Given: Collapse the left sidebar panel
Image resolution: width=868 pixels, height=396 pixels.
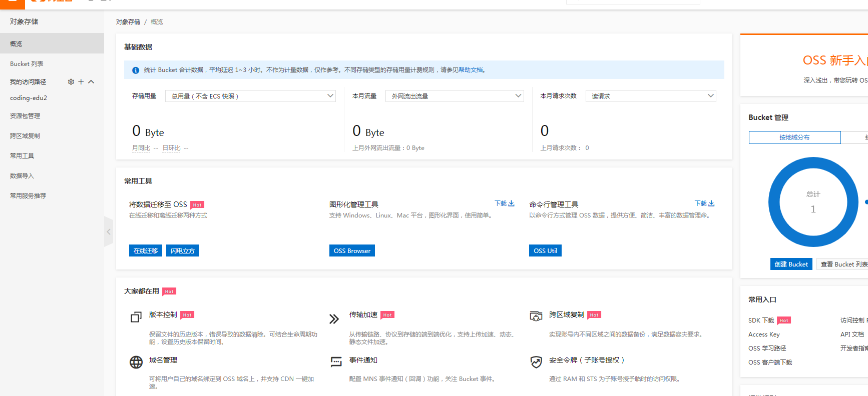Looking at the screenshot, I should point(109,231).
